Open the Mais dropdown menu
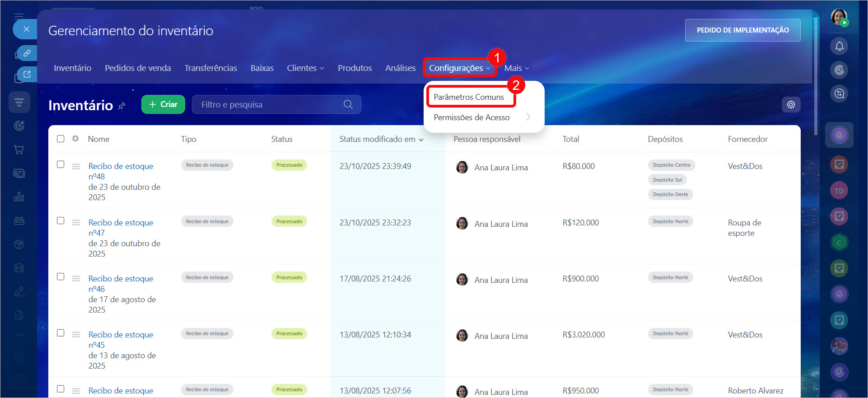 click(516, 68)
